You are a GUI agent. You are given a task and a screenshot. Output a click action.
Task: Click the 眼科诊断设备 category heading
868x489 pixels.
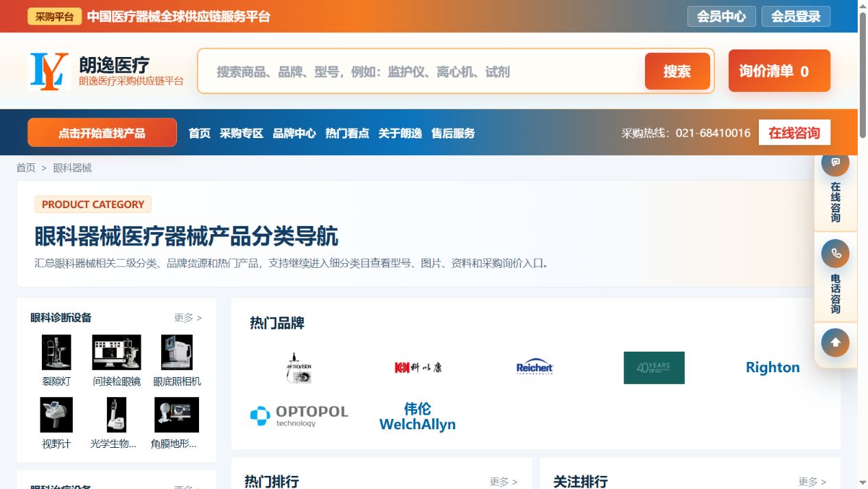pos(61,317)
